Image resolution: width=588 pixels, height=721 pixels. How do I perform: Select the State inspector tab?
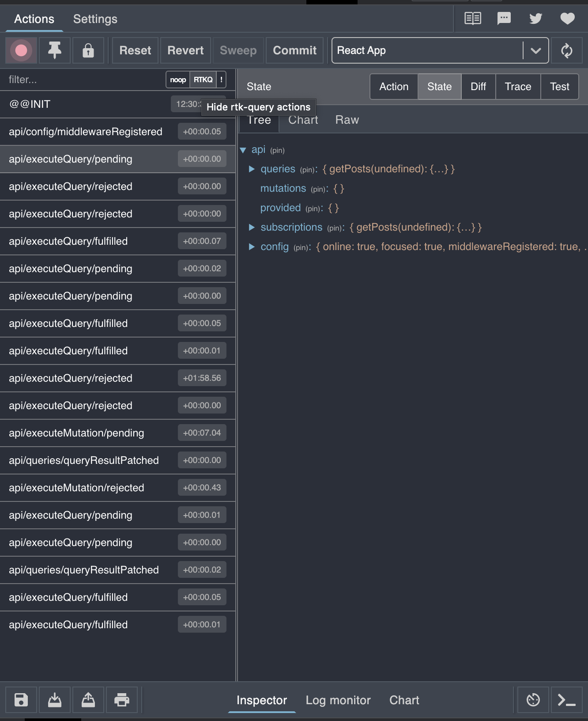point(439,87)
